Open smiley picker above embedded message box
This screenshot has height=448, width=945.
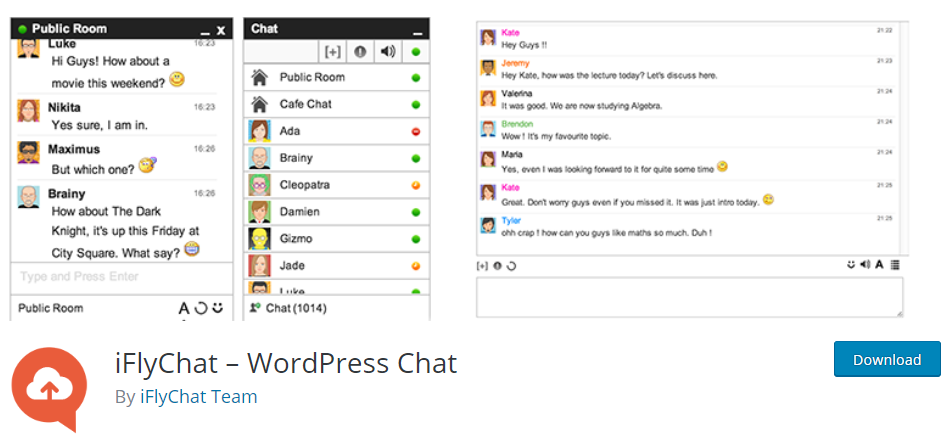851,264
